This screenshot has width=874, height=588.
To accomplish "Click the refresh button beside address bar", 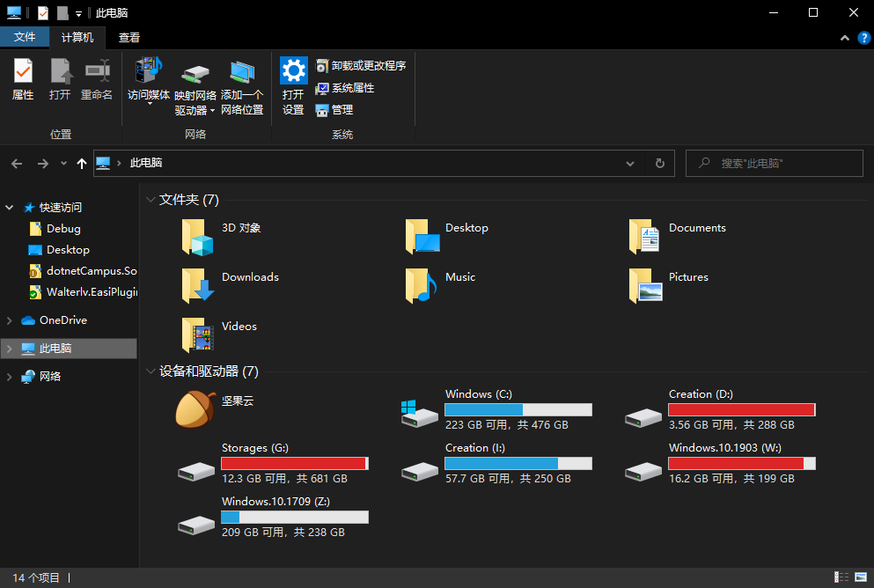I will 659,163.
